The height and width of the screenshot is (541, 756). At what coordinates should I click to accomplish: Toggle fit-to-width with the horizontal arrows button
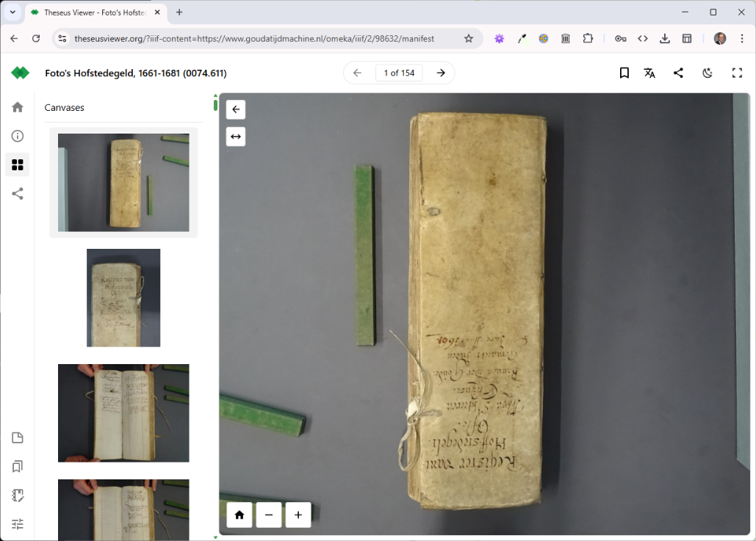coord(236,137)
